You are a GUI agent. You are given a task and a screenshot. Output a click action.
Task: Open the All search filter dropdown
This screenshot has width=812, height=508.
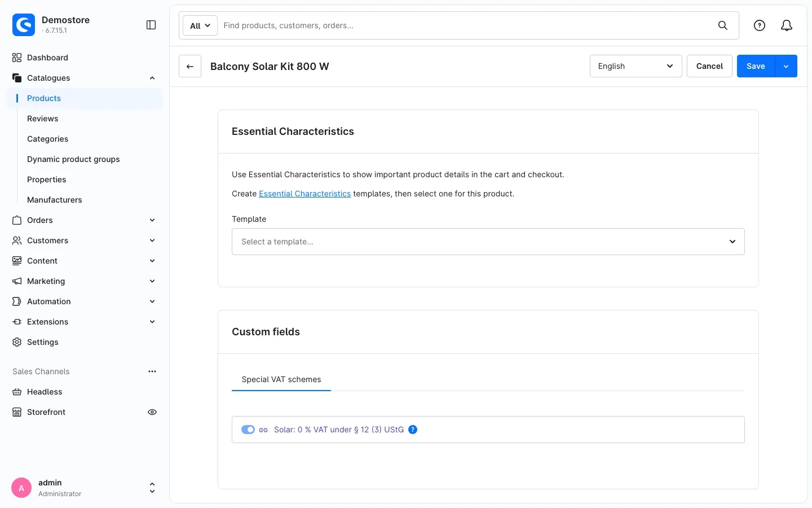point(200,25)
